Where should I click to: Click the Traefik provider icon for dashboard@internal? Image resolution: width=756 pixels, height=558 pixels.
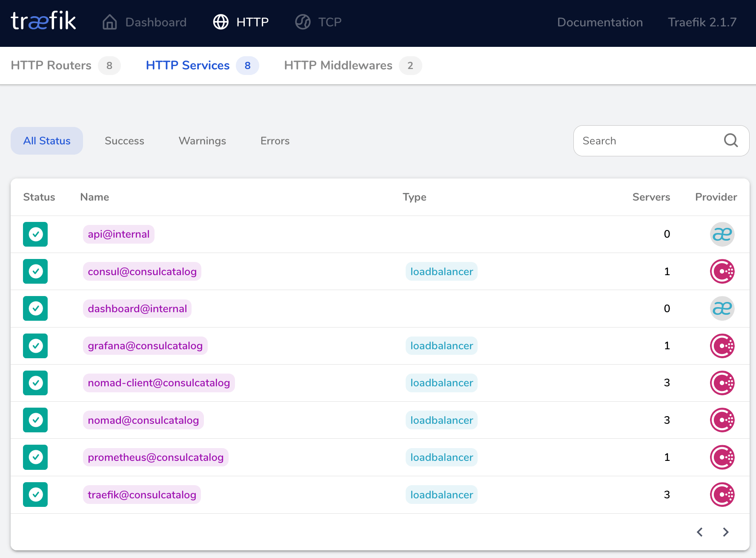click(722, 308)
